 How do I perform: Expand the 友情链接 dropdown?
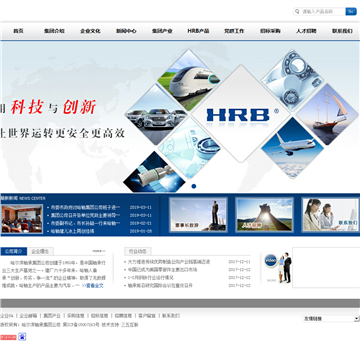[331, 319]
